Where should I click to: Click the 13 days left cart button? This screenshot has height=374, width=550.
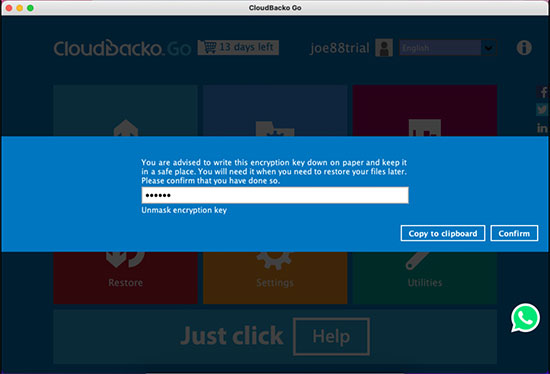click(x=238, y=47)
